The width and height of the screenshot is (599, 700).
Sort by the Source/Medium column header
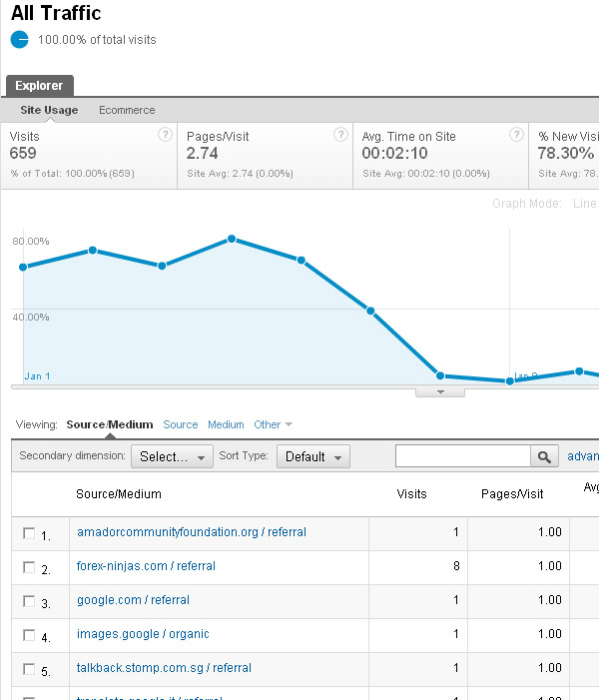click(119, 493)
